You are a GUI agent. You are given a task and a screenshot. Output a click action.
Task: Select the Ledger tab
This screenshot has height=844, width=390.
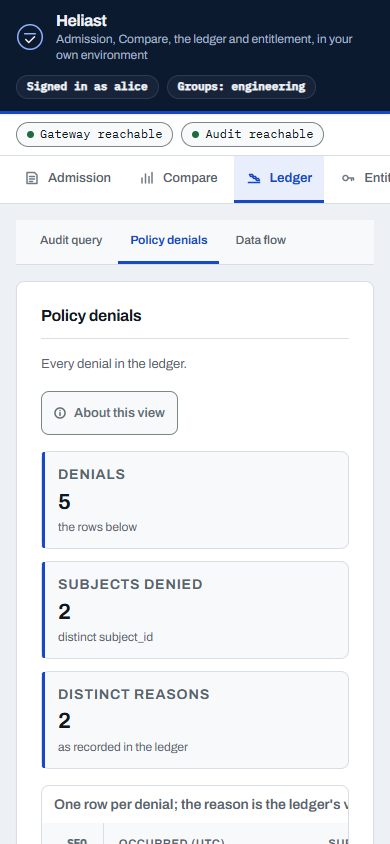click(x=279, y=179)
